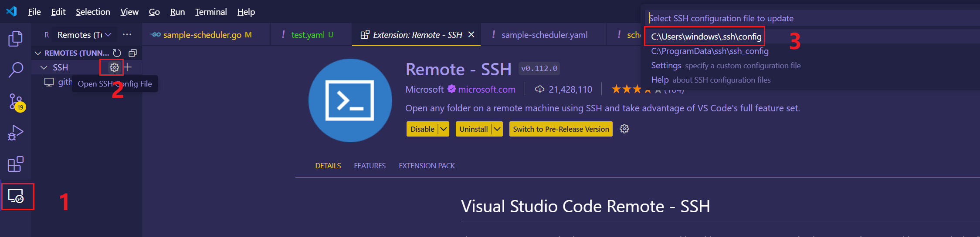Image resolution: width=980 pixels, height=237 pixels.
Task: Open the Remotes dropdown selector
Action: coord(85,35)
